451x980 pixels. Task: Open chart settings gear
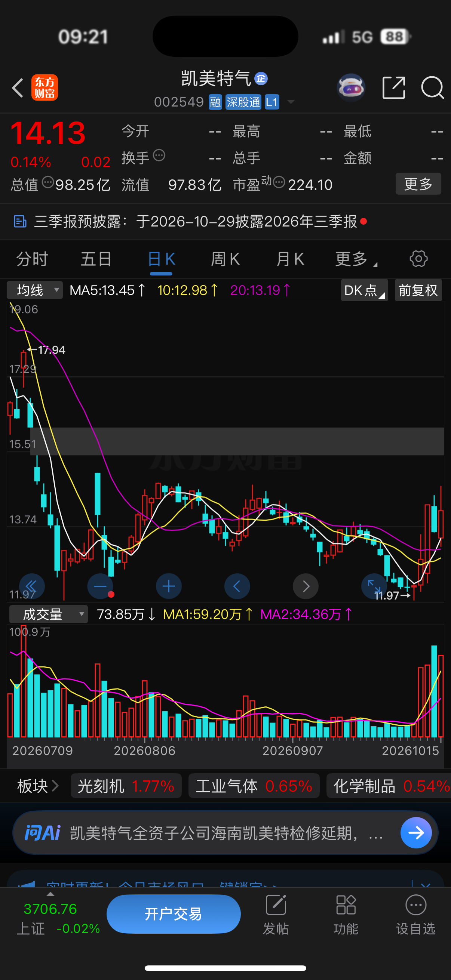tap(418, 259)
